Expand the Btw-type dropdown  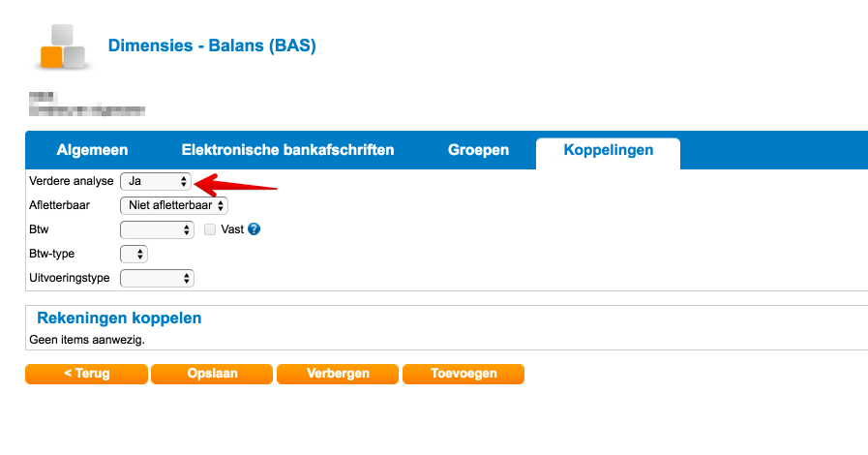pyautogui.click(x=134, y=254)
